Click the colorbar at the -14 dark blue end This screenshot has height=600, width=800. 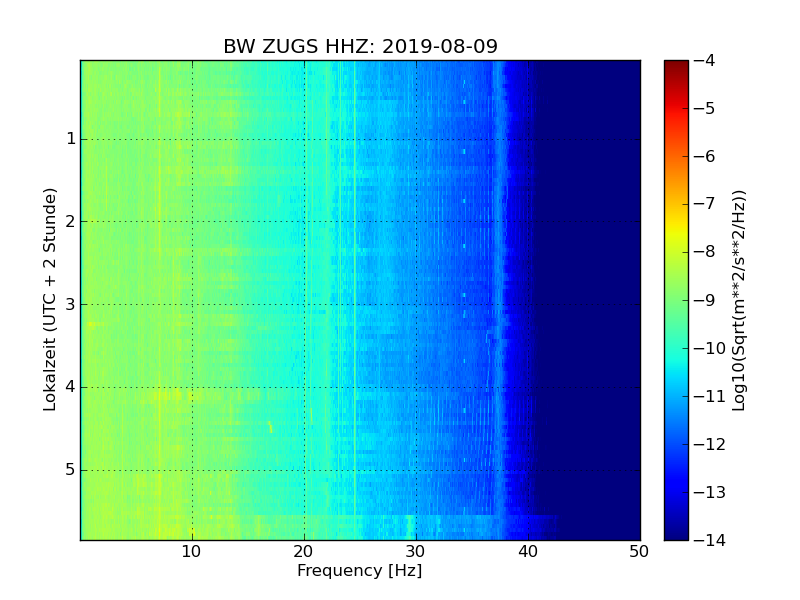coord(676,537)
